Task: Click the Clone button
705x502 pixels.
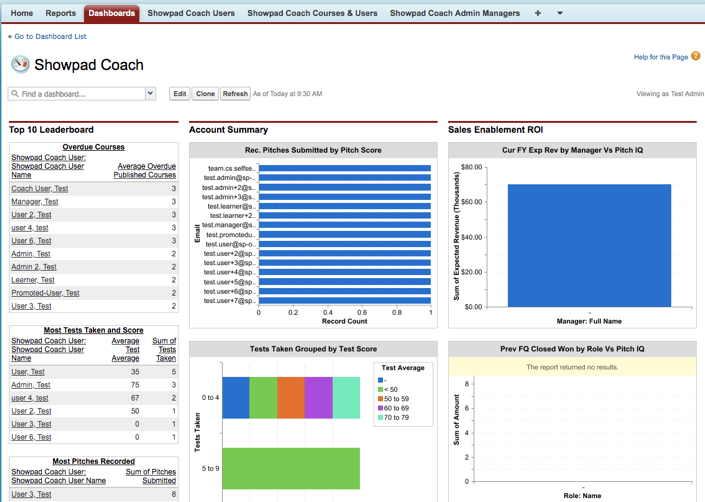Action: tap(205, 94)
